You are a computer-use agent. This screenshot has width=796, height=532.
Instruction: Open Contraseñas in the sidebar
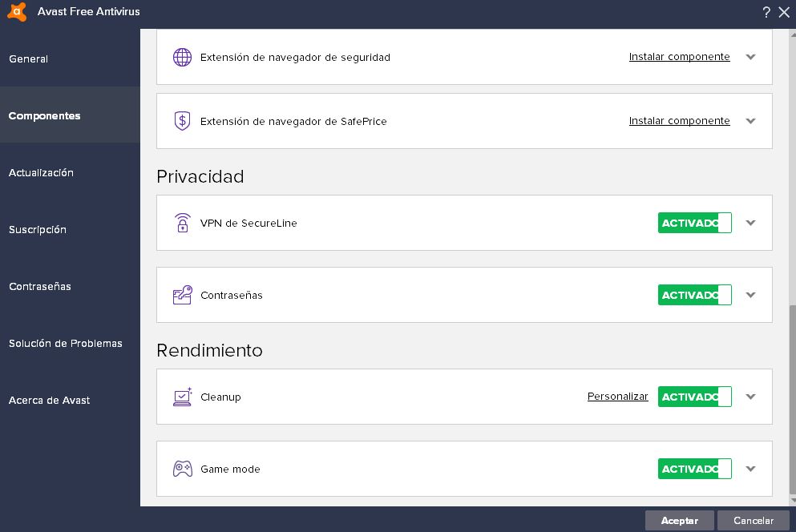pos(70,286)
